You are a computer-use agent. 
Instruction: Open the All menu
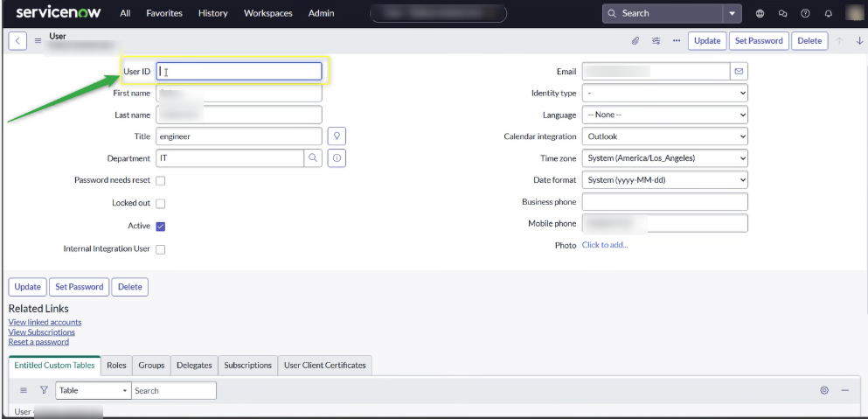coord(125,13)
